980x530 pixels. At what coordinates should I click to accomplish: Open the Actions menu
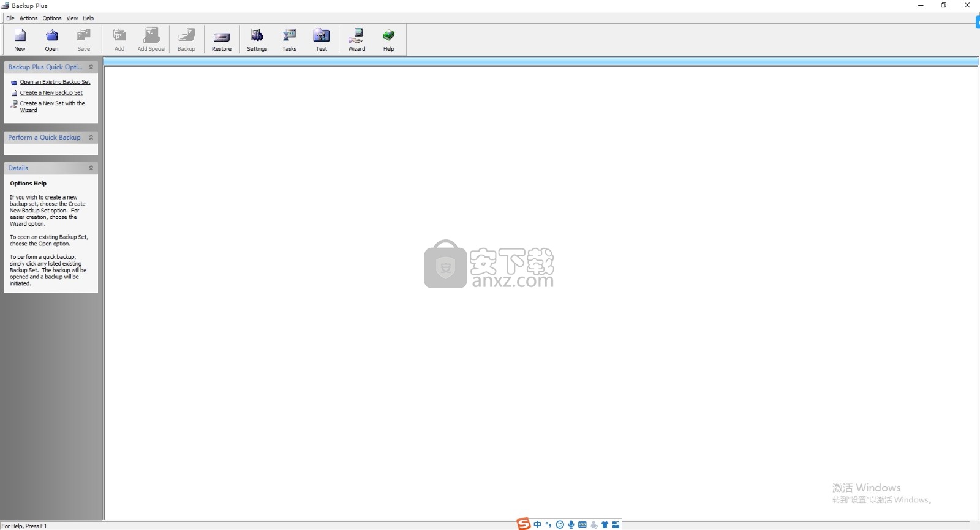pos(28,18)
